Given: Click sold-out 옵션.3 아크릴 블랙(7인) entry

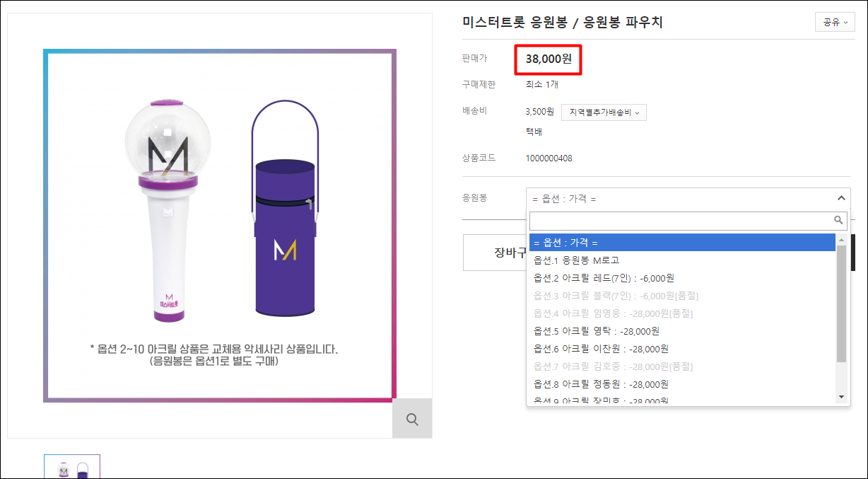Looking at the screenshot, I should coord(682,296).
